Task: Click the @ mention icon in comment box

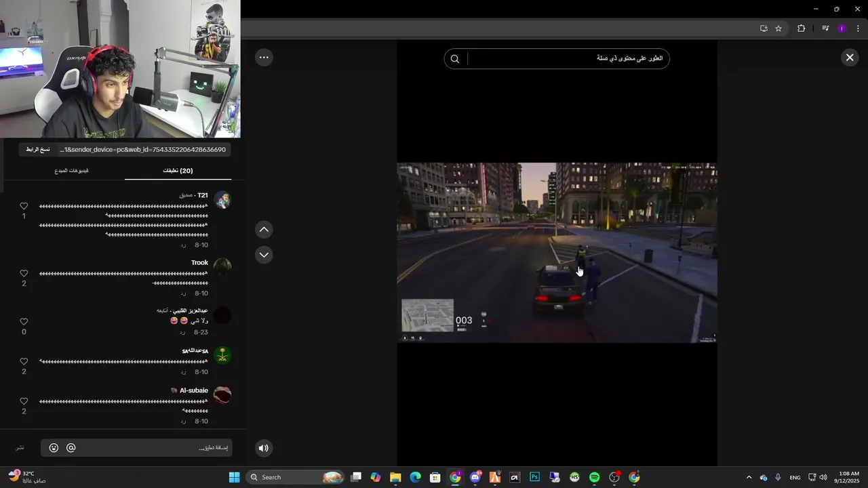Action: (x=71, y=448)
